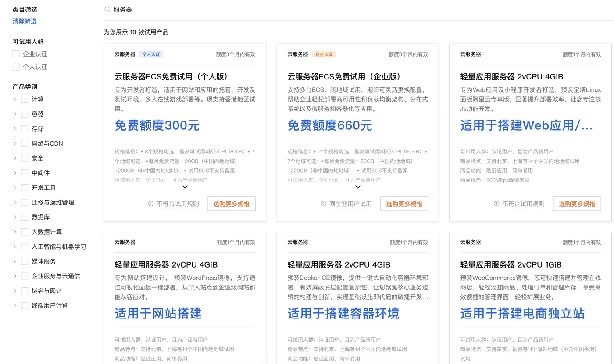Viewport: 614px width, 364px height.
Task: Expand the 开发工具 category
Action: pyautogui.click(x=14, y=187)
